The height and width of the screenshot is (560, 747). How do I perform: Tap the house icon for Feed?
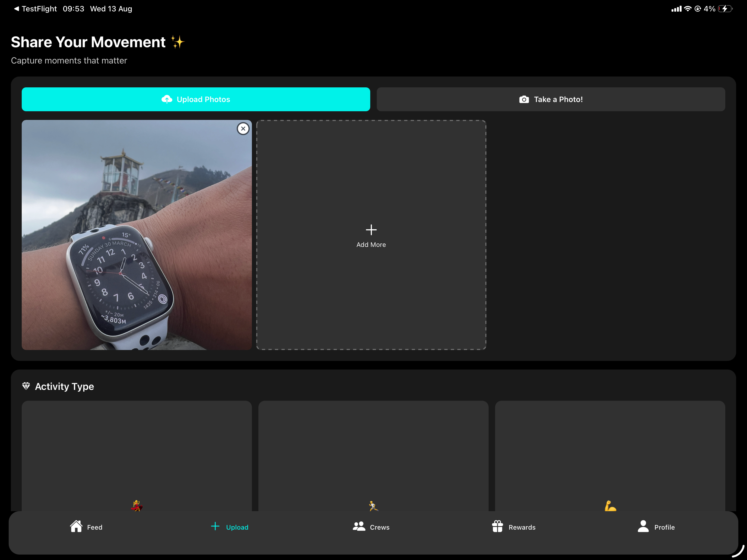point(76,526)
